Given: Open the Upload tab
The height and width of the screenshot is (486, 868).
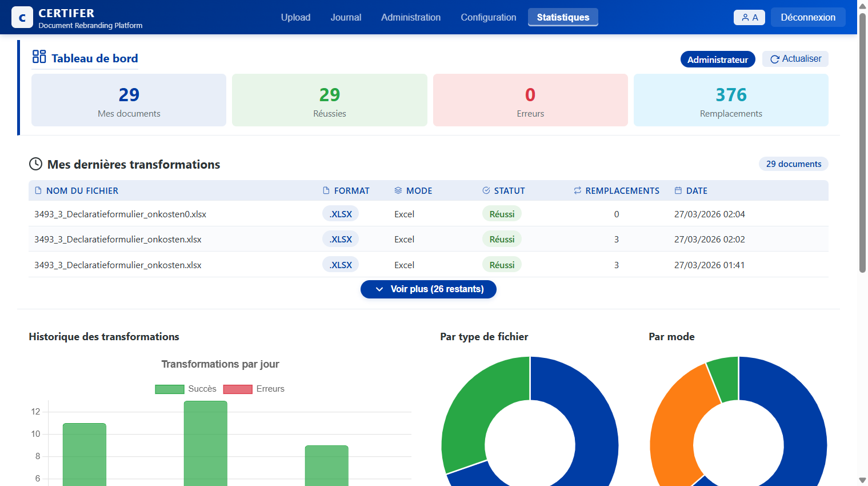Looking at the screenshot, I should 295,18.
